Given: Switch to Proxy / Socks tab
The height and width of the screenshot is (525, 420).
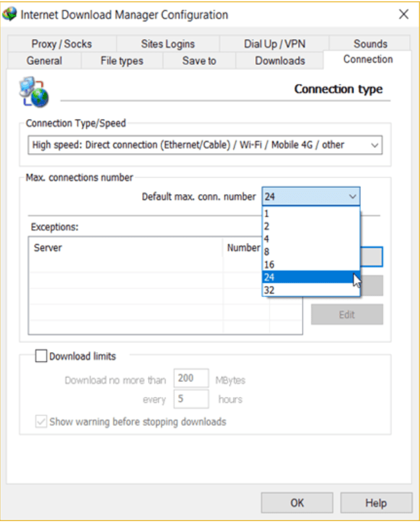Looking at the screenshot, I should point(62,44).
